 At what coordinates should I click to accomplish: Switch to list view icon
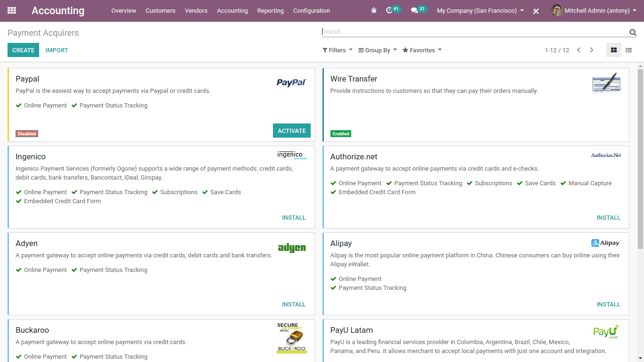tap(629, 50)
